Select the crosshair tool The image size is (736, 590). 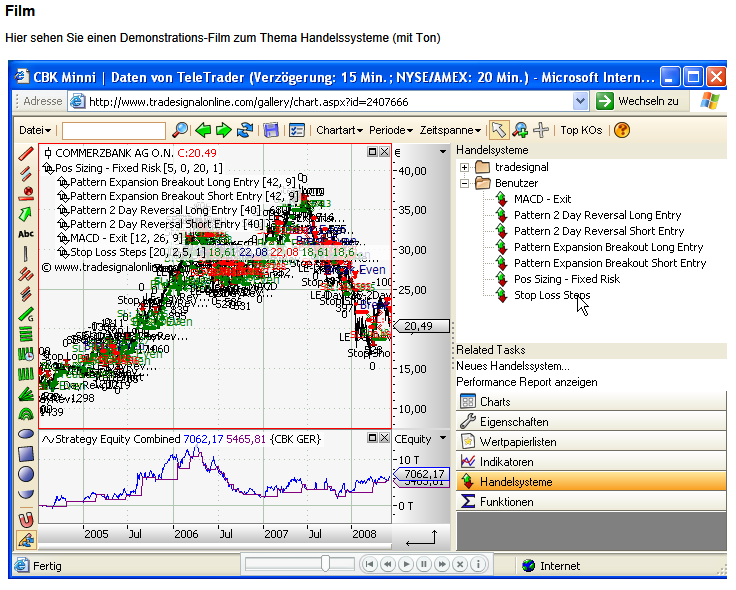tap(541, 130)
